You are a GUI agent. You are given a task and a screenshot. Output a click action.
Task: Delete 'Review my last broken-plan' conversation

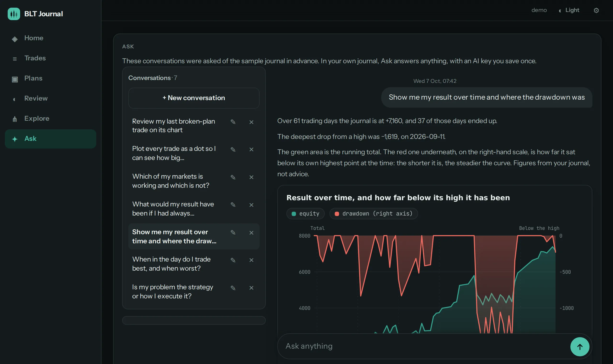(x=251, y=122)
